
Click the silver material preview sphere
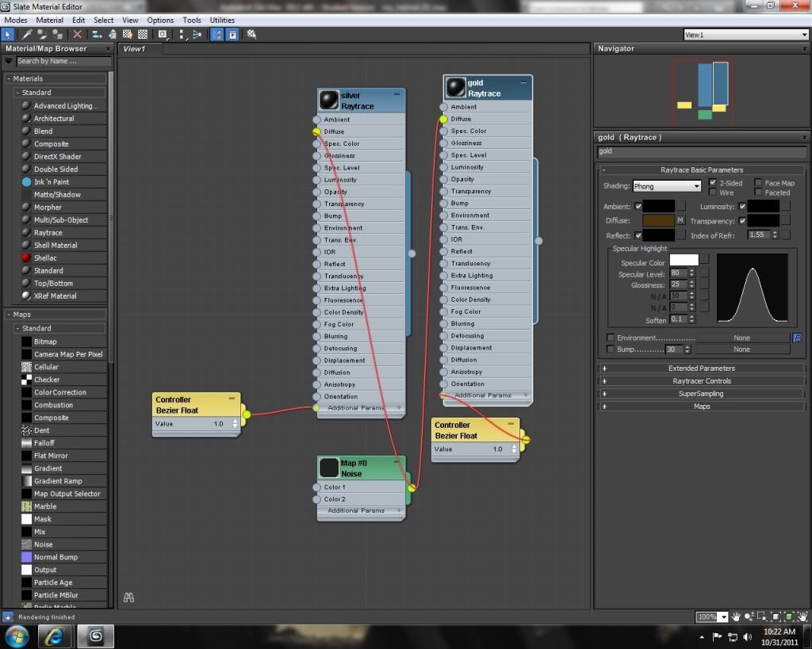coord(329,100)
